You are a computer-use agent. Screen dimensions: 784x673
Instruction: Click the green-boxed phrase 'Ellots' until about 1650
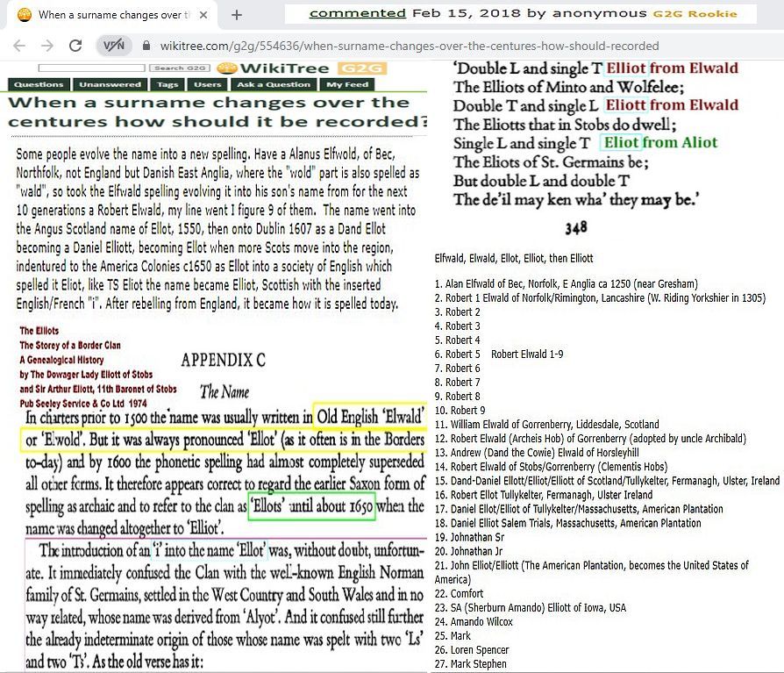point(312,506)
